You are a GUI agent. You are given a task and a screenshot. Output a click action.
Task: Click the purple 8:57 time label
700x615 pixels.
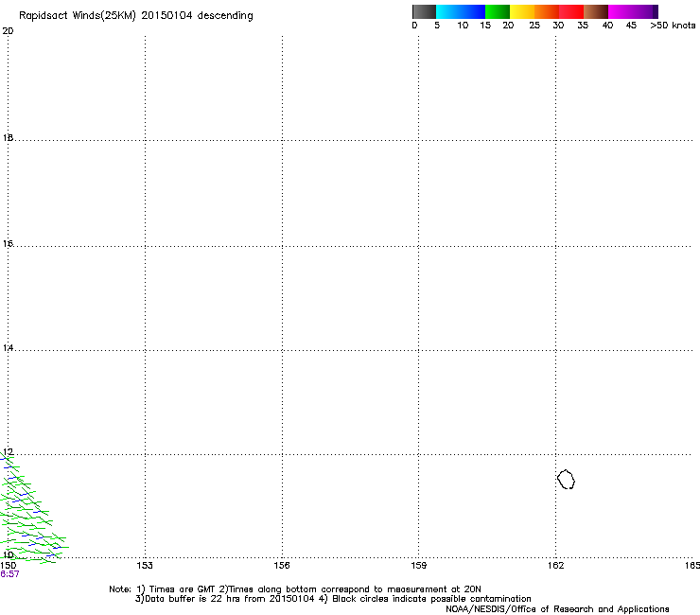(9, 574)
